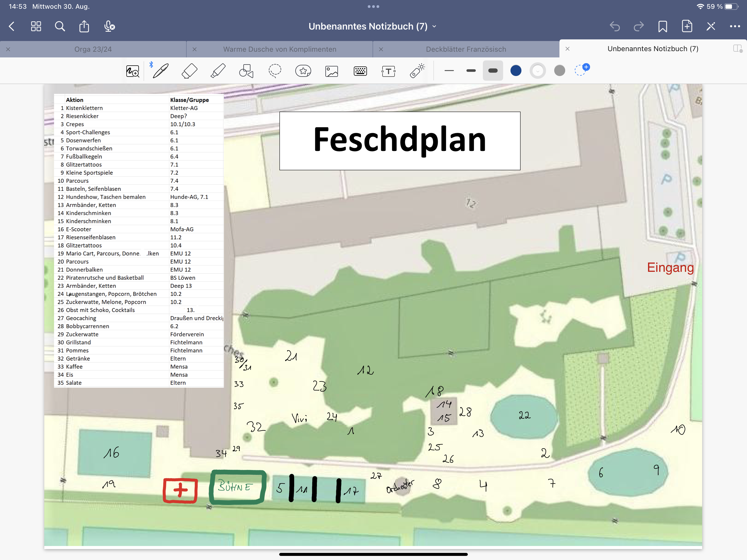Activate the laser pointer tool

tap(417, 71)
